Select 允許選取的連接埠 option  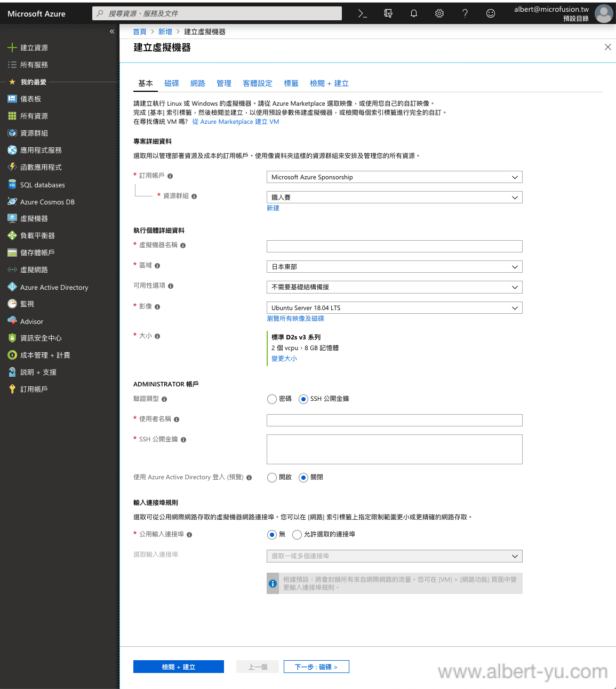(297, 535)
